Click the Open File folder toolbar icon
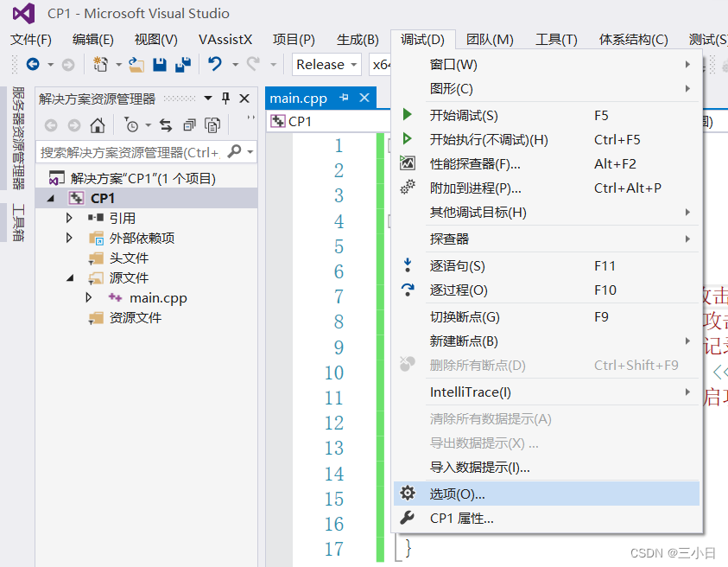The width and height of the screenshot is (728, 567). click(x=138, y=63)
